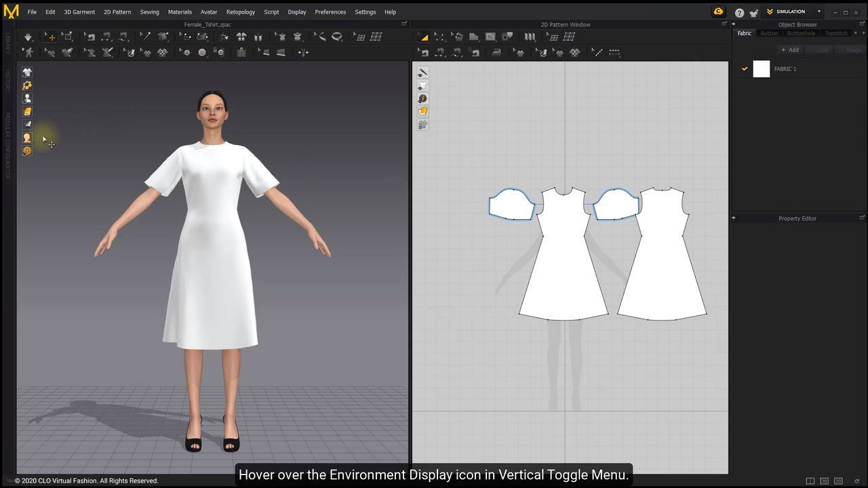Image resolution: width=868 pixels, height=488 pixels.
Task: Switch to the Button tab in Object Browser
Action: pos(769,33)
